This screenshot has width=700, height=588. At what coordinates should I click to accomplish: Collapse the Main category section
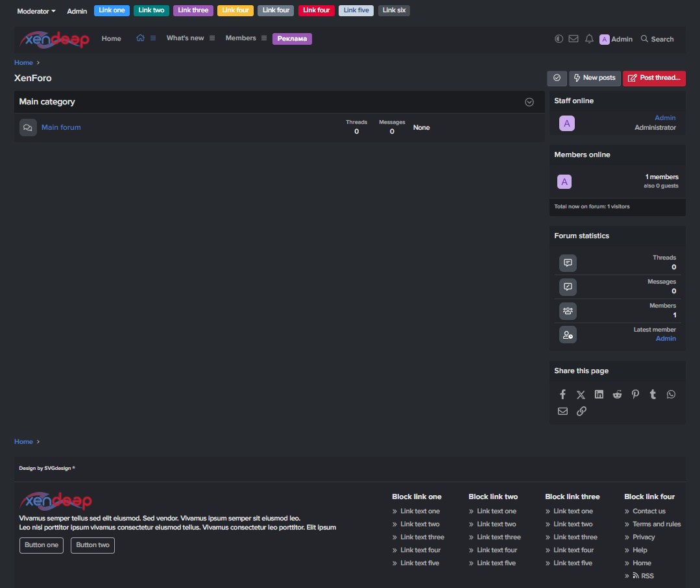point(529,102)
